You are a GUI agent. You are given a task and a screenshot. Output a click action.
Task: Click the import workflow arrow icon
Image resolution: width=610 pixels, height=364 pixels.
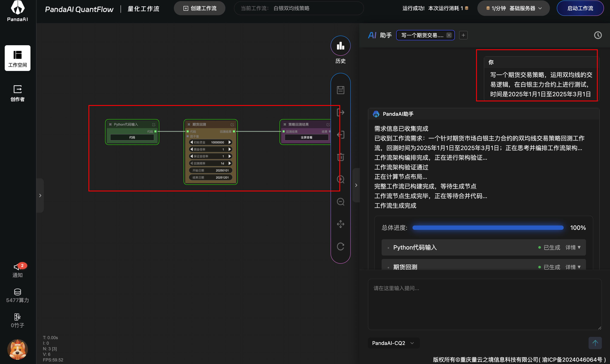pyautogui.click(x=340, y=135)
